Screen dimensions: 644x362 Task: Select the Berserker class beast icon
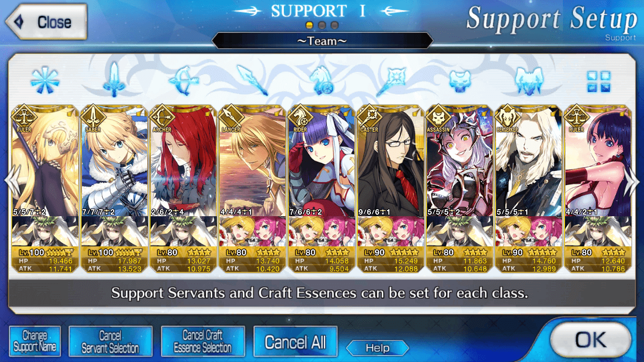pos(528,81)
